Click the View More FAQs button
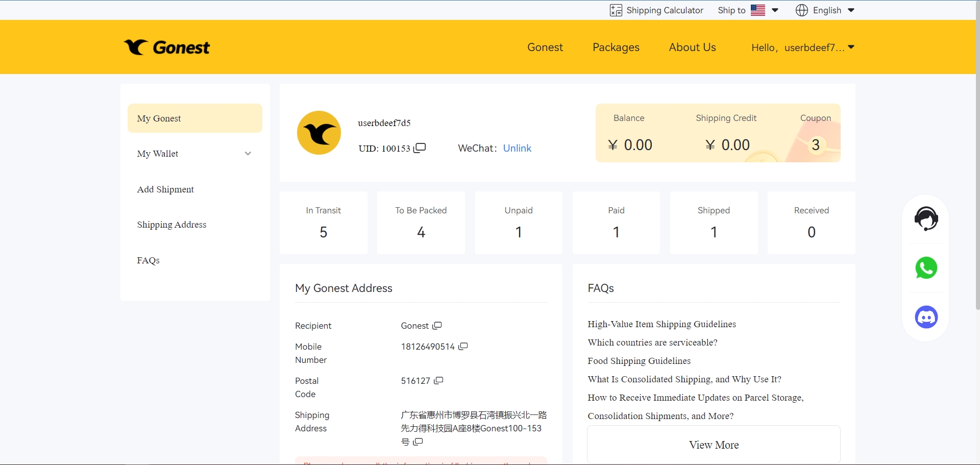This screenshot has height=465, width=980. pos(714,445)
